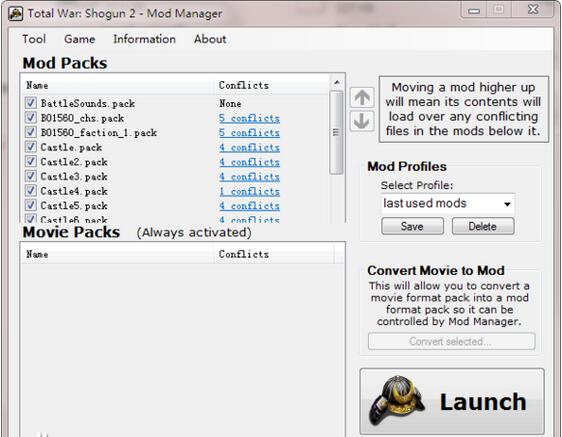Move selected mod down with arrow
Screen dimensions: 562x437
pyautogui.click(x=362, y=121)
